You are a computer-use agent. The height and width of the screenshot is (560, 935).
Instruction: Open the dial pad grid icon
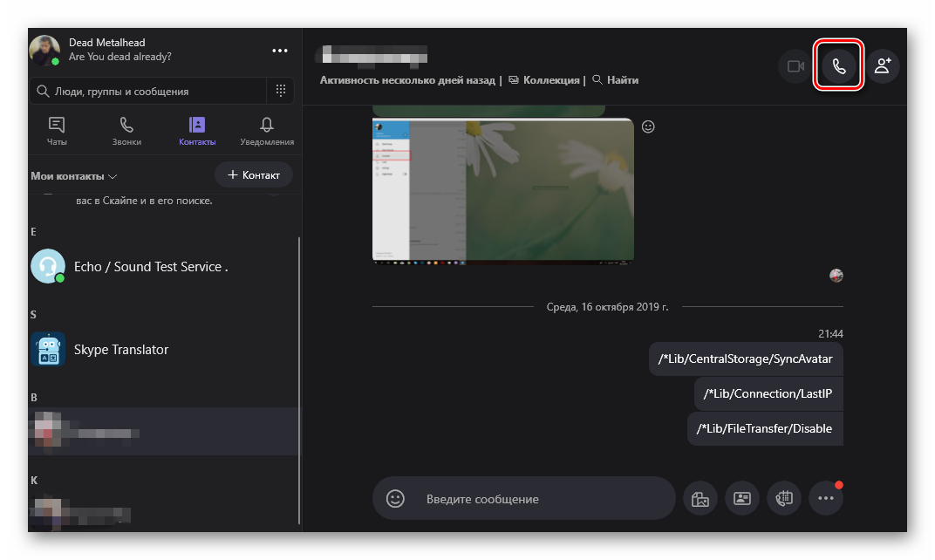pos(281,91)
